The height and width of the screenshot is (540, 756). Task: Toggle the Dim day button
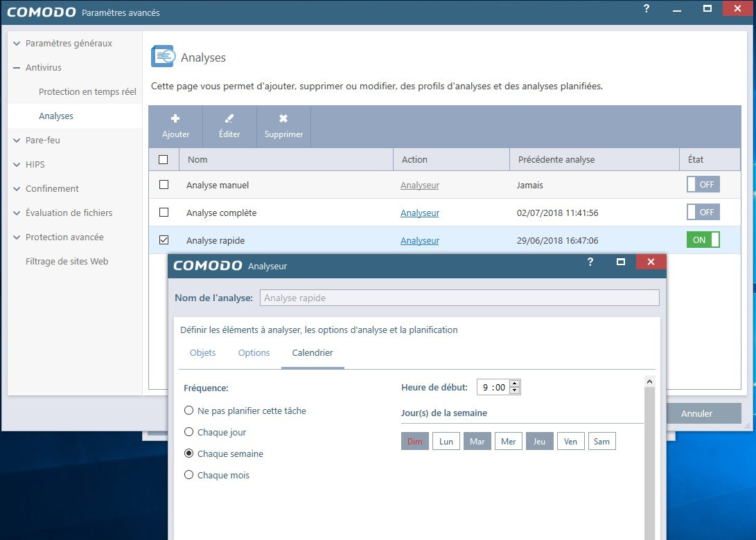pos(414,441)
